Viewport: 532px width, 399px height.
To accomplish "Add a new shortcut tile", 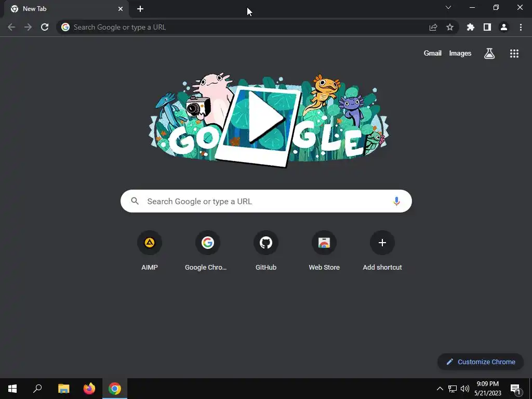I will tap(382, 250).
